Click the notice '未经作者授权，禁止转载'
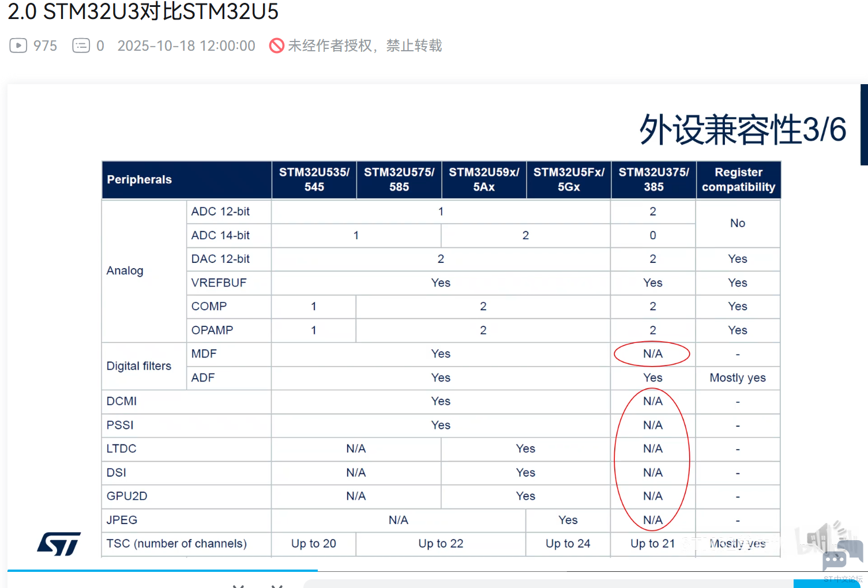 click(x=365, y=46)
